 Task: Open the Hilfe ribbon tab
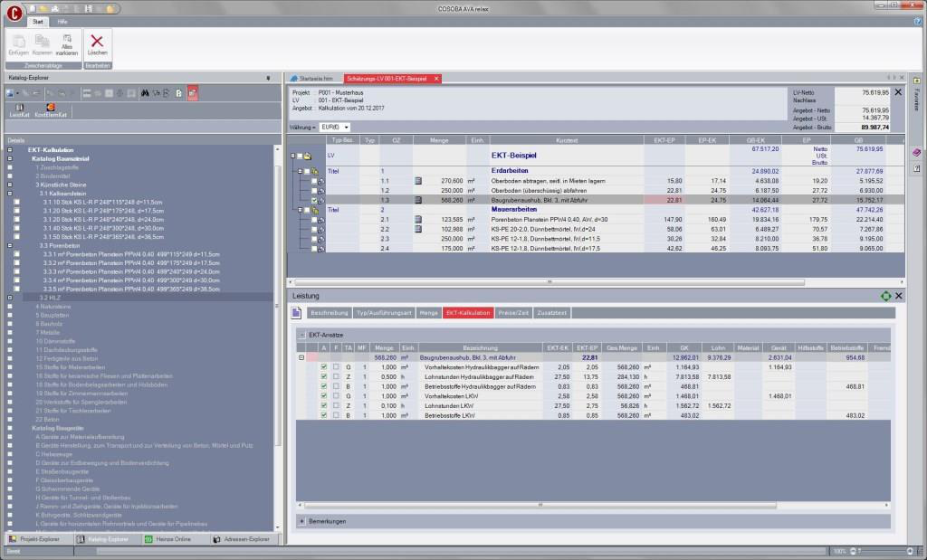[62, 20]
